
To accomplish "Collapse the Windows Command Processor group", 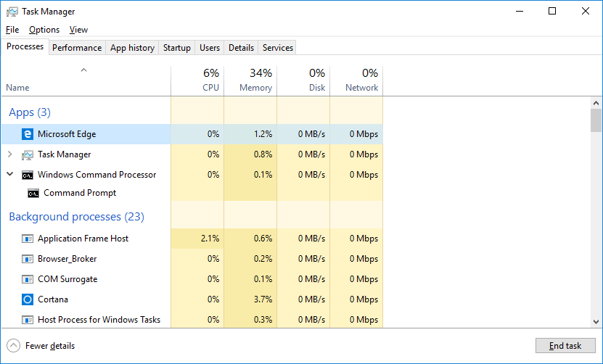I will tap(10, 175).
